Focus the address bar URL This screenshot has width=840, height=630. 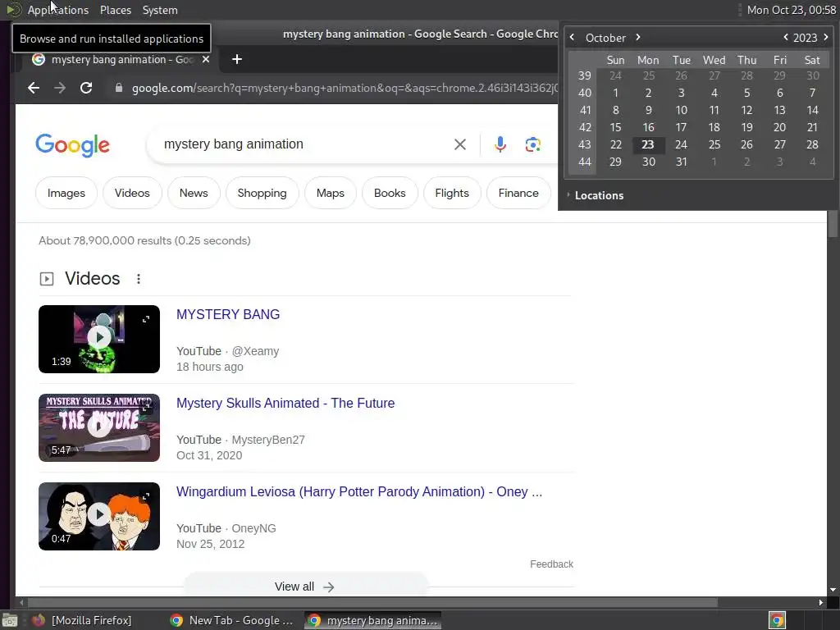click(343, 88)
